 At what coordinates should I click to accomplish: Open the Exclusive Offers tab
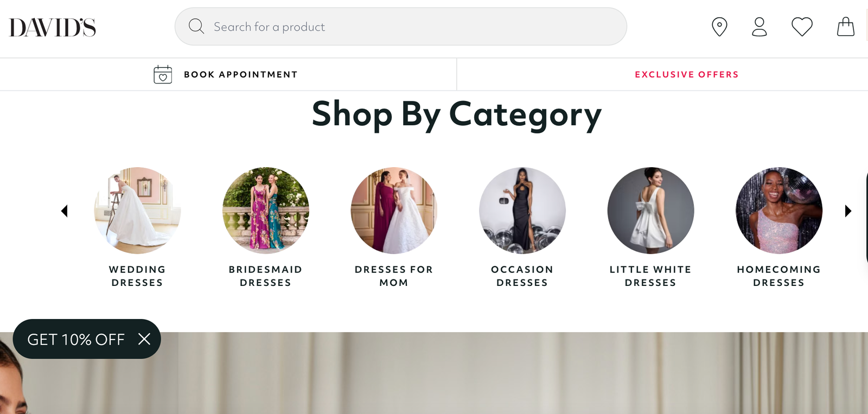pyautogui.click(x=686, y=74)
